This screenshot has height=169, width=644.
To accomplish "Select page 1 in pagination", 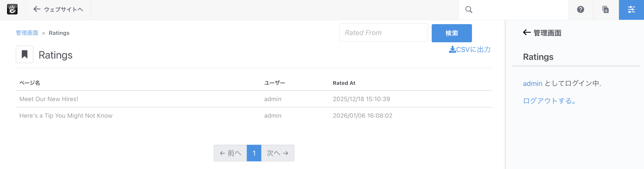I will [254, 153].
